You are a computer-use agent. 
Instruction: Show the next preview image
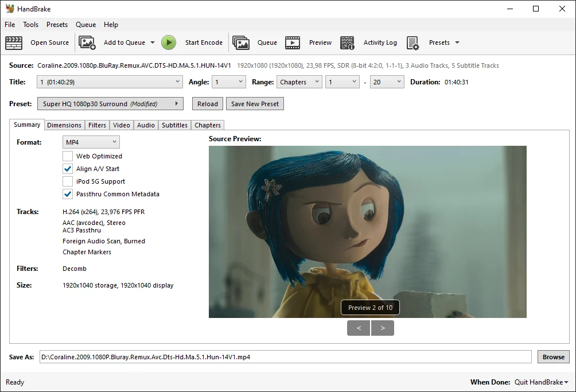[383, 328]
